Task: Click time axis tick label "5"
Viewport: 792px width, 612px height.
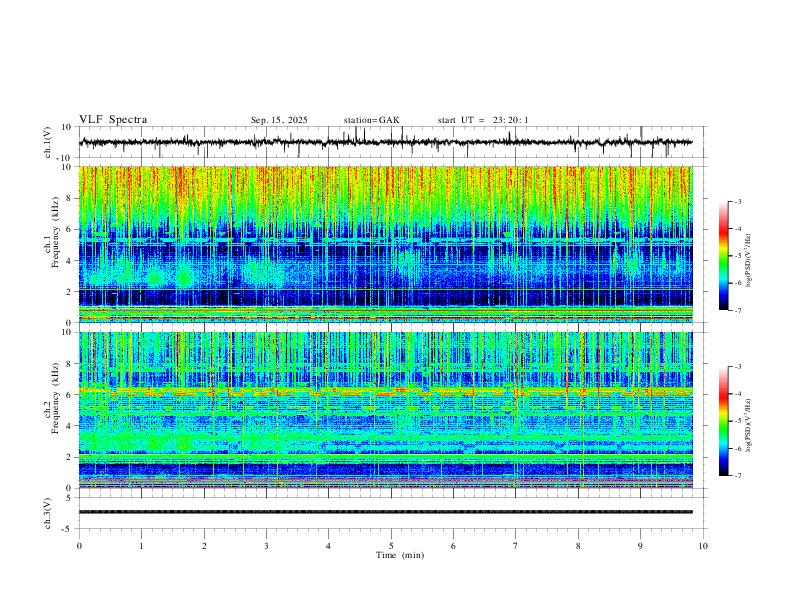Action: [391, 546]
